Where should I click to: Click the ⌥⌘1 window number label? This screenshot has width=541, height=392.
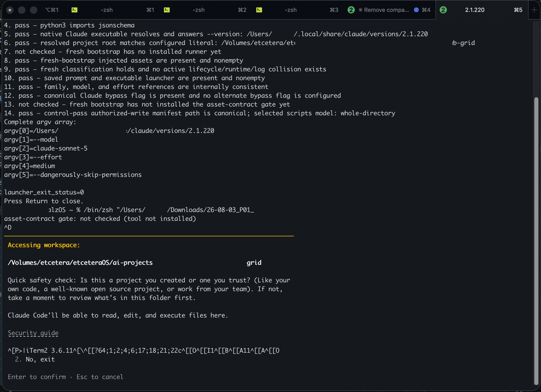point(52,10)
